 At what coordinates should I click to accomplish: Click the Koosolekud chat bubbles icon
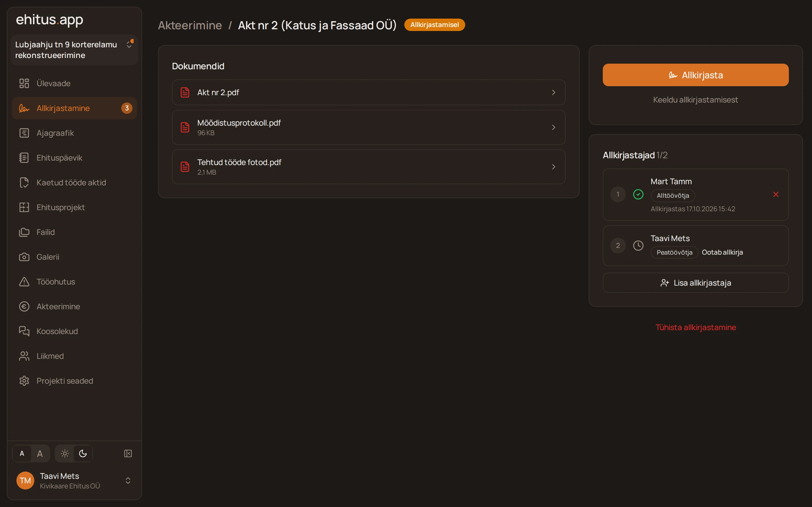(x=24, y=331)
